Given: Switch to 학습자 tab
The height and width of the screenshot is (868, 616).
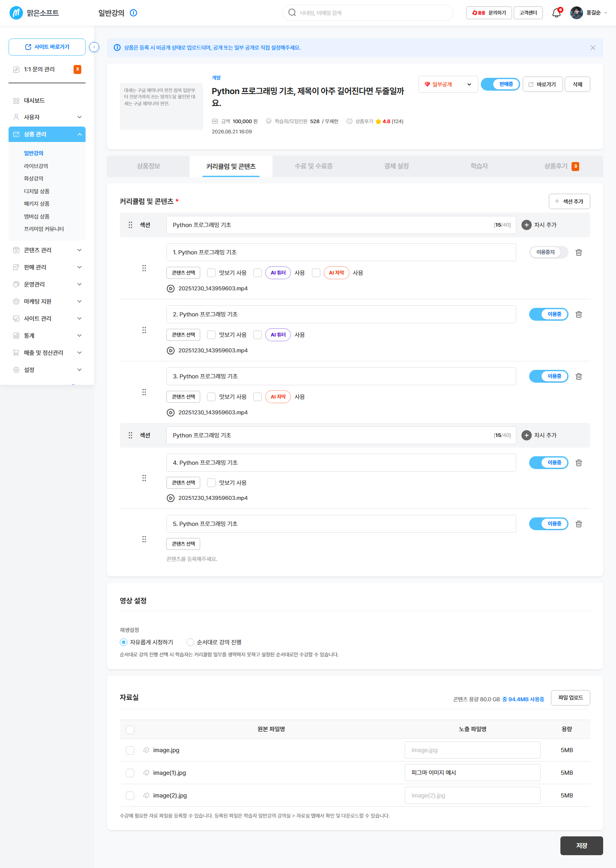Looking at the screenshot, I should [479, 166].
